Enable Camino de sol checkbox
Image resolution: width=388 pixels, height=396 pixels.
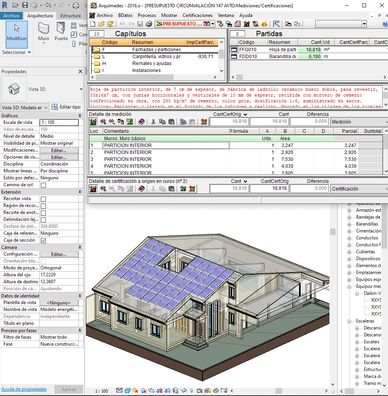(x=43, y=185)
